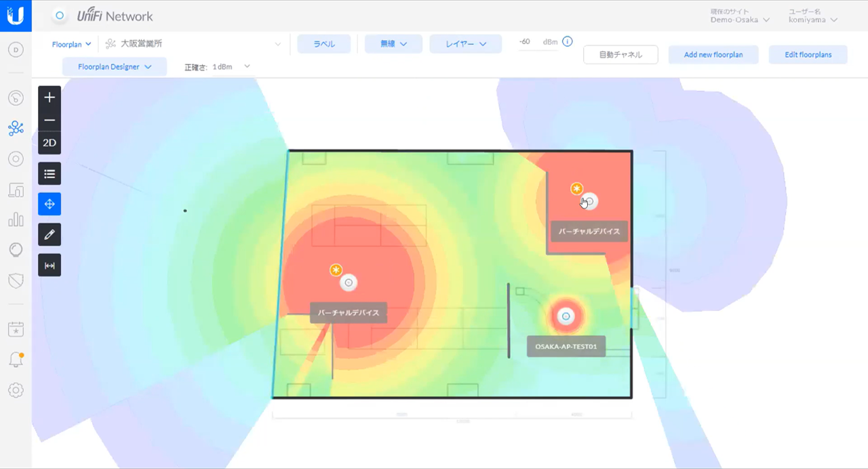868x469 pixels.
Task: Open the Threat shield sidebar icon
Action: (16, 280)
